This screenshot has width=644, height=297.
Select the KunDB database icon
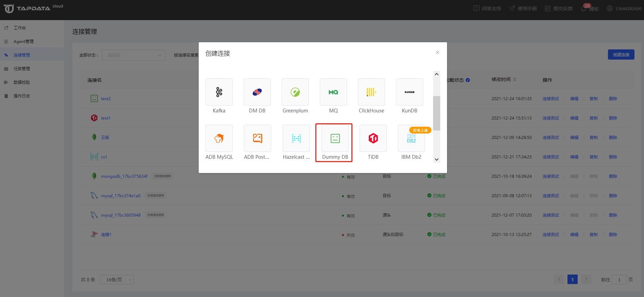tap(410, 92)
